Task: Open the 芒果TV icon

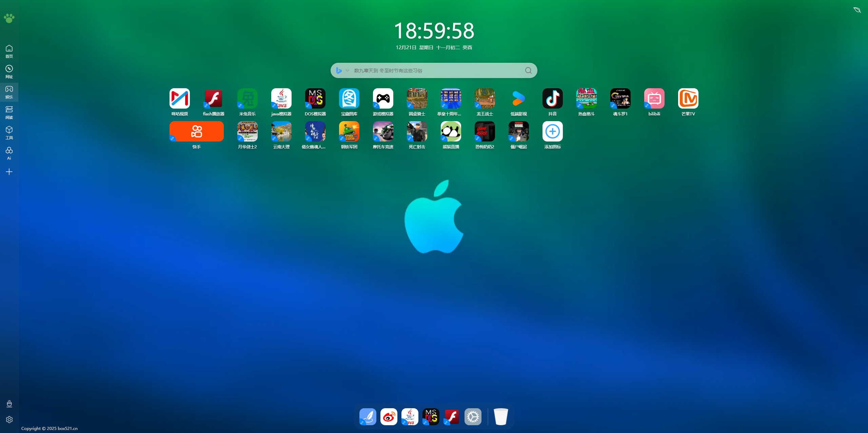Action: coord(688,98)
